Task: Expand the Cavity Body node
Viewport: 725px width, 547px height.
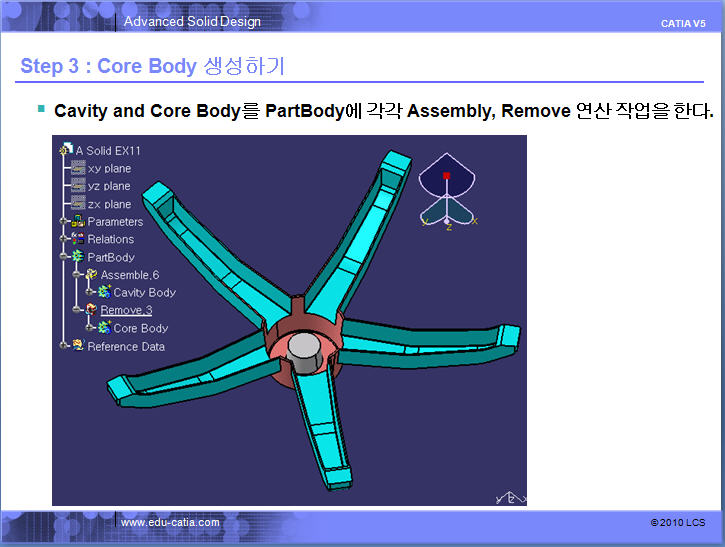Action: point(90,293)
